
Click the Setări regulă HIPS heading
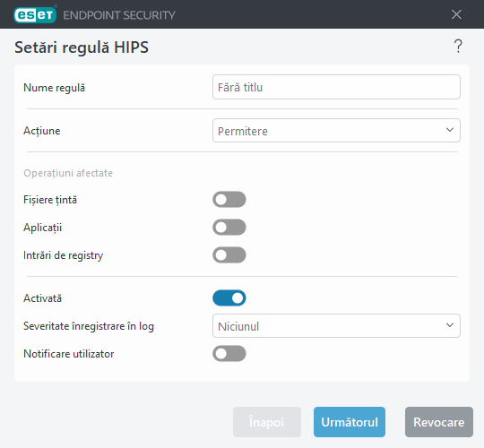pos(82,47)
